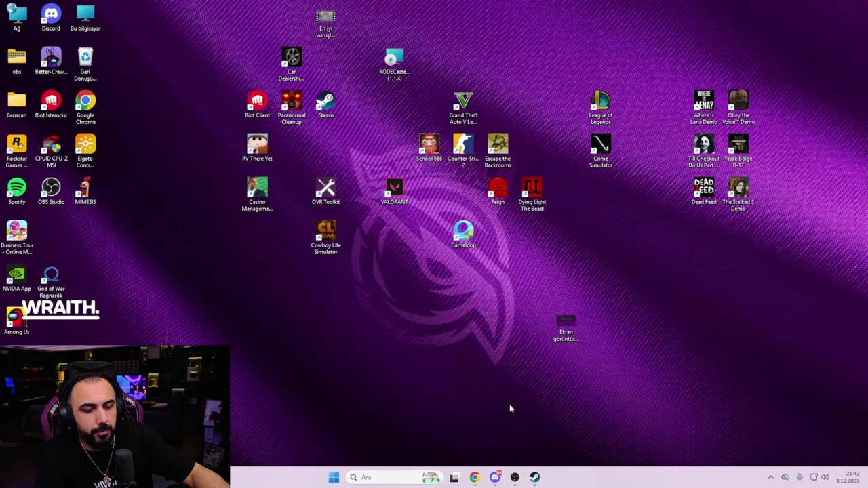
Task: Switch to Chrome on the taskbar
Action: [x=475, y=477]
